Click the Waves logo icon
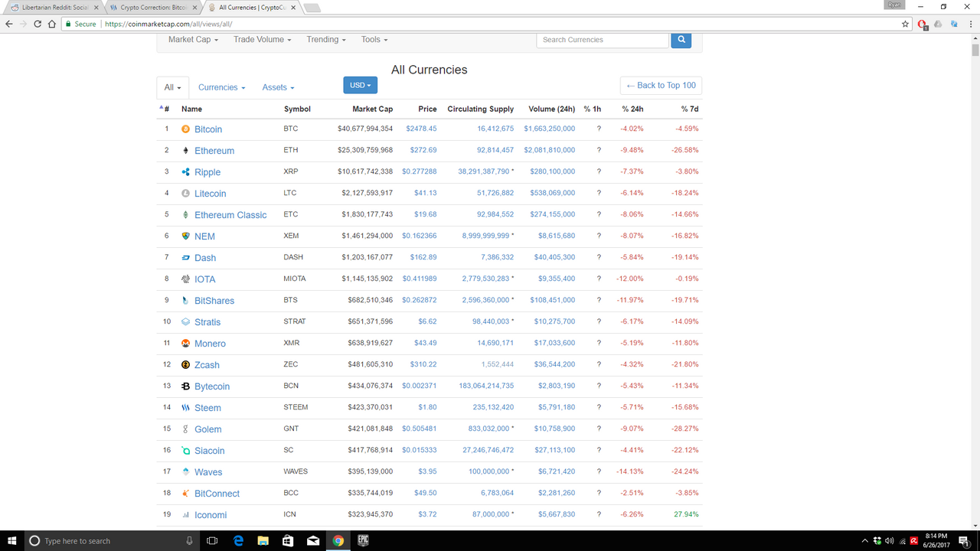This screenshot has width=980, height=551. click(x=185, y=472)
